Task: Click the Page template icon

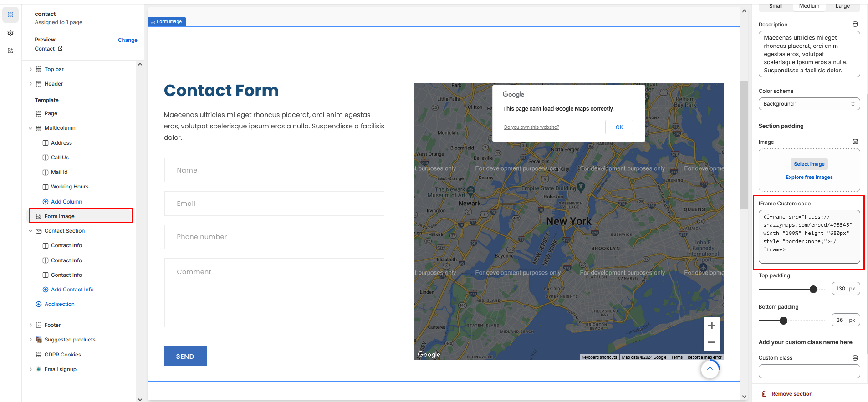Action: (39, 113)
